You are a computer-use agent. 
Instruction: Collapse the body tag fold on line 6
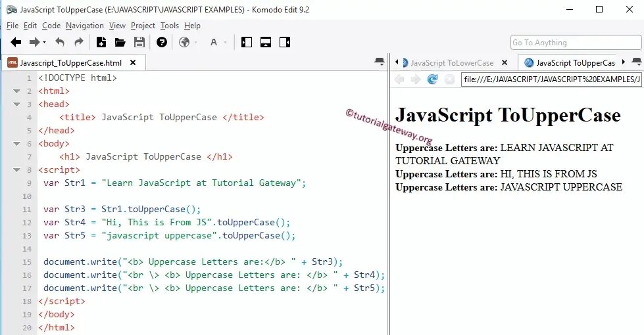pyautogui.click(x=16, y=143)
